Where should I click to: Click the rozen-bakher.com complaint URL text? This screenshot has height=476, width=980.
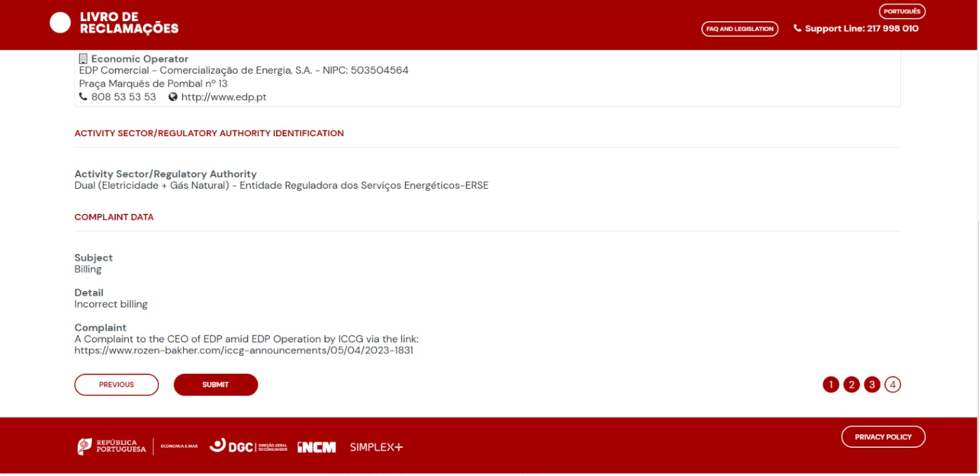click(244, 351)
